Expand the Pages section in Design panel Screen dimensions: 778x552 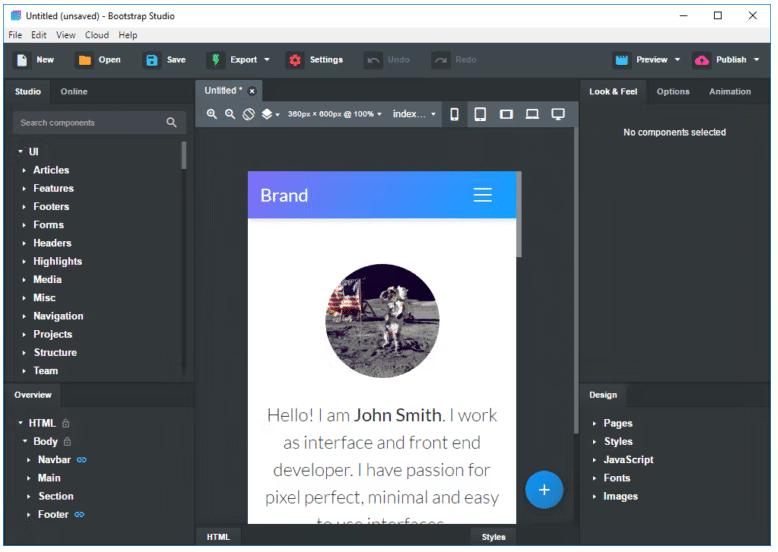coord(617,423)
